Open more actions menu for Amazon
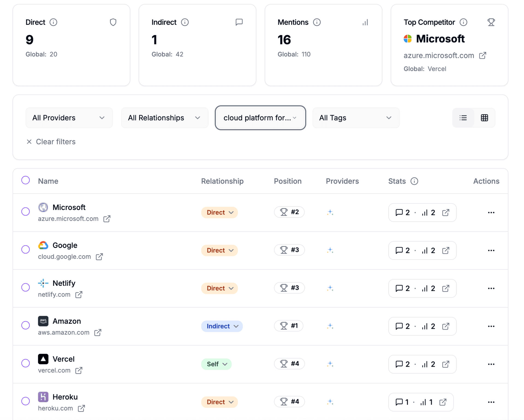The image size is (524, 420). 491,326
